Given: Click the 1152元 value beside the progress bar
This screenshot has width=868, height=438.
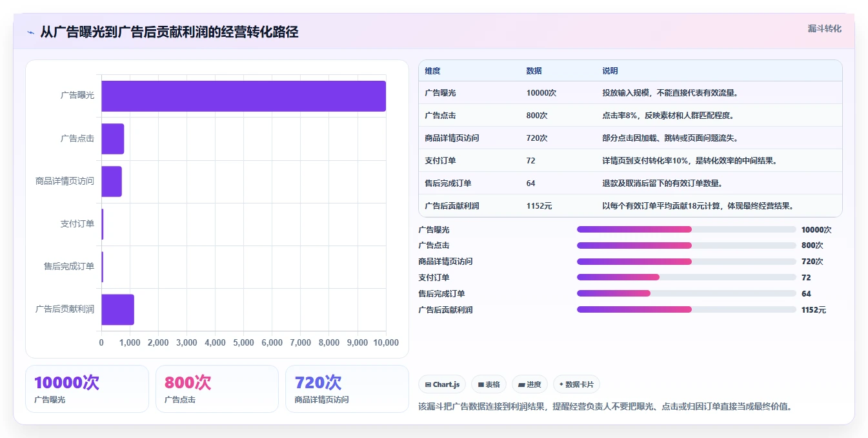Looking at the screenshot, I should click(x=813, y=310).
